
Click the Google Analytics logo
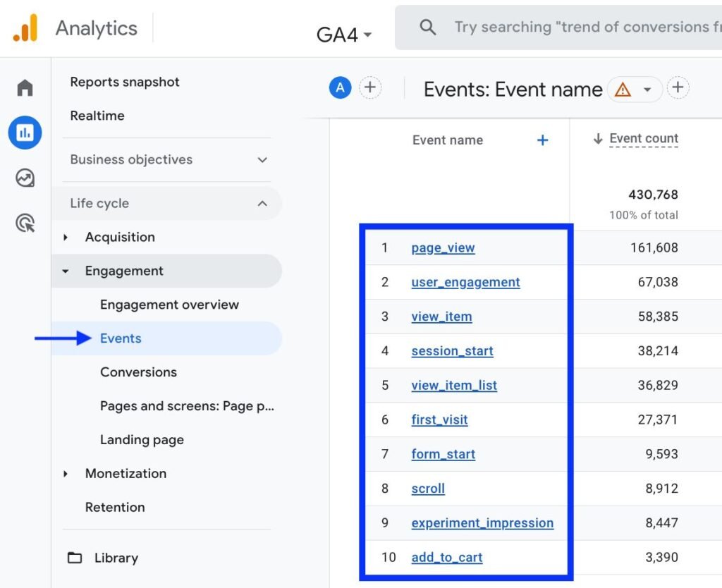tap(25, 28)
